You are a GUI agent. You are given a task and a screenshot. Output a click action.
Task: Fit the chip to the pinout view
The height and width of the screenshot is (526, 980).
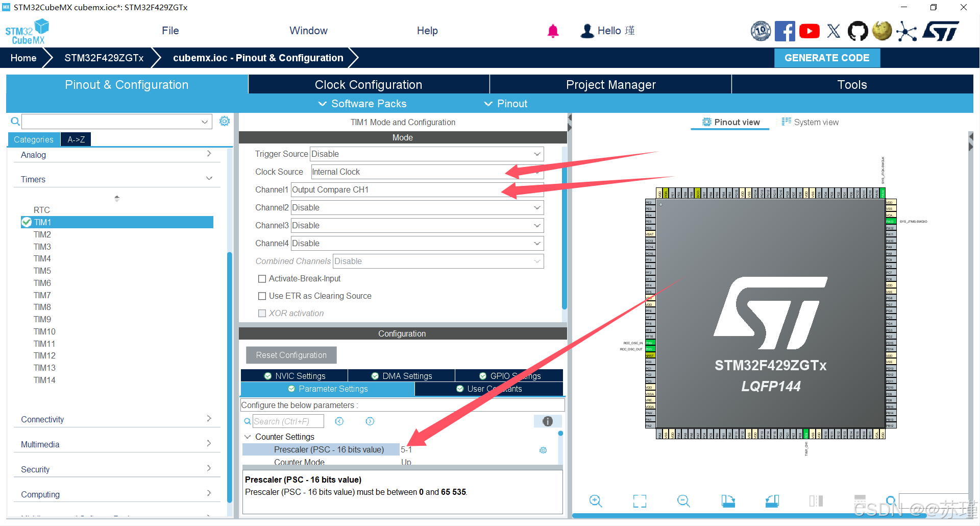click(640, 501)
